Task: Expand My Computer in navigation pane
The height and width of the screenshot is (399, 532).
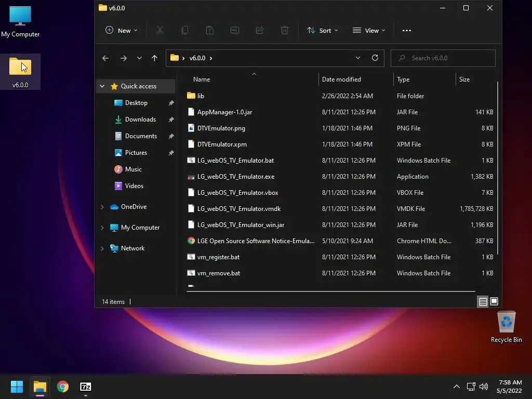Action: pos(102,228)
